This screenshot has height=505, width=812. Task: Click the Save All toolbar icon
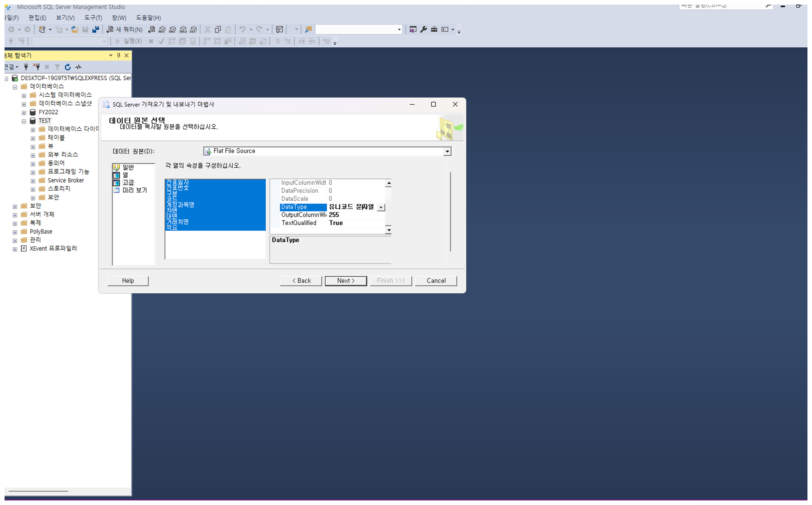96,30
